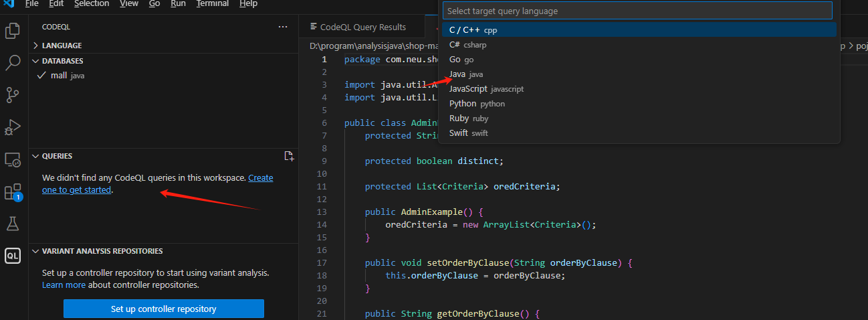Open the Testing flask icon
The image size is (868, 320).
13,224
